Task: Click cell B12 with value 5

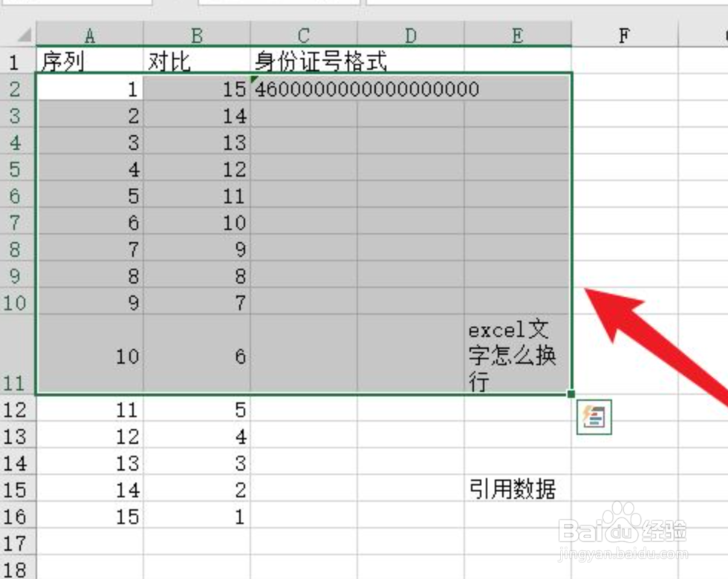Action: coord(197,409)
